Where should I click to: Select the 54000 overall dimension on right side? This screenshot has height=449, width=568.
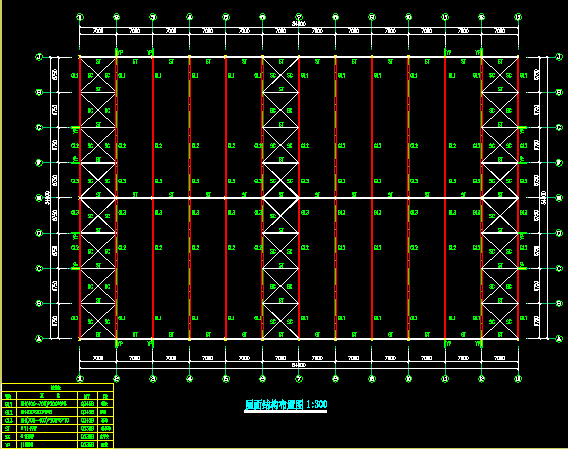tap(544, 198)
